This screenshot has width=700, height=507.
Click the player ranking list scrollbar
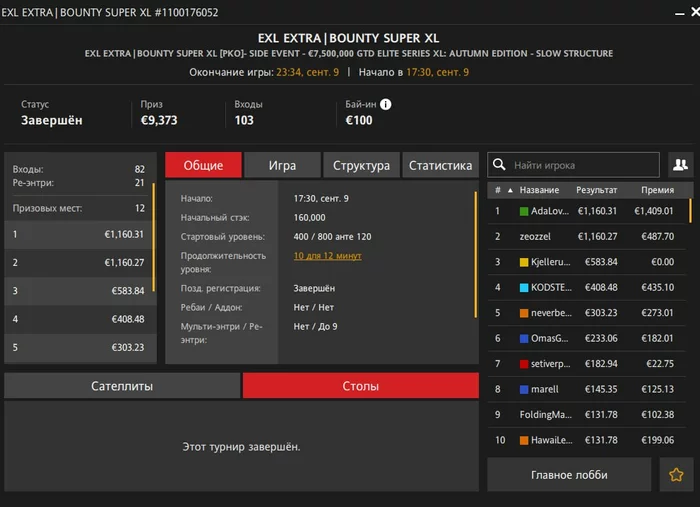click(x=690, y=211)
